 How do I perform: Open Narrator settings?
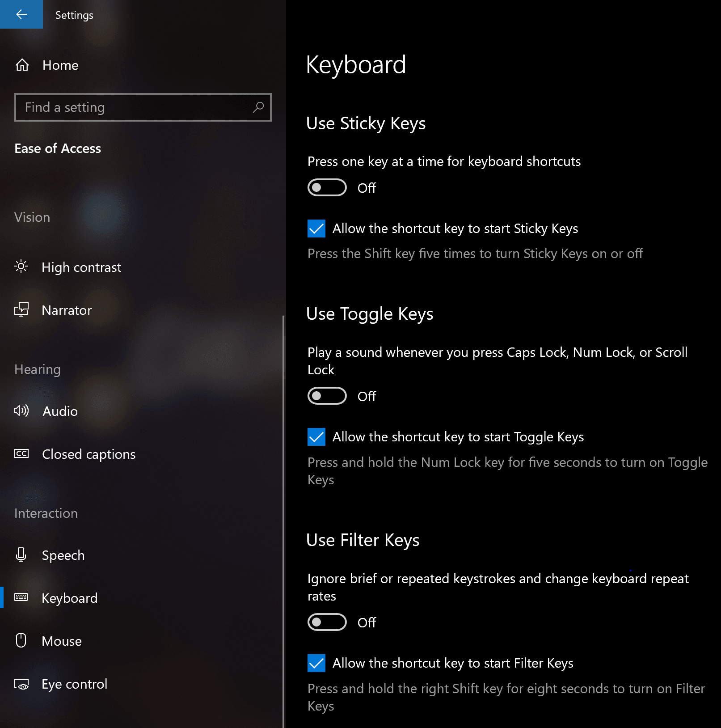click(x=67, y=310)
